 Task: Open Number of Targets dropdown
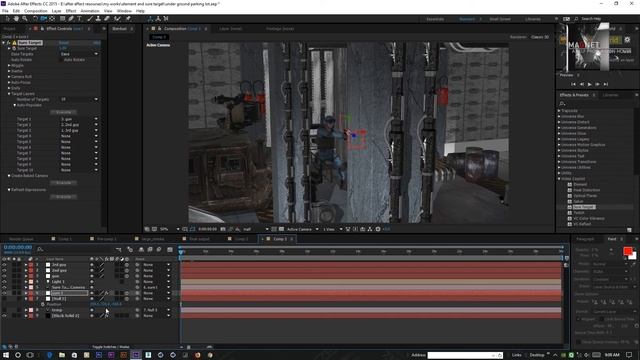pos(80,99)
